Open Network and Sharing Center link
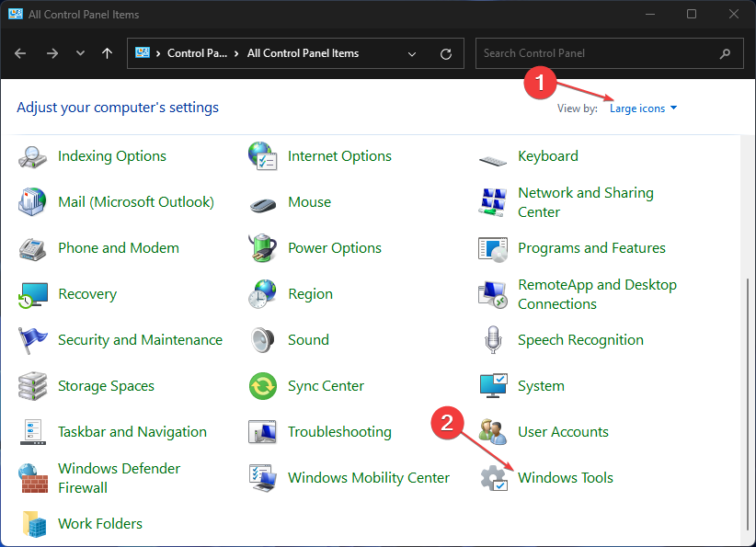The width and height of the screenshot is (756, 547). tap(585, 202)
